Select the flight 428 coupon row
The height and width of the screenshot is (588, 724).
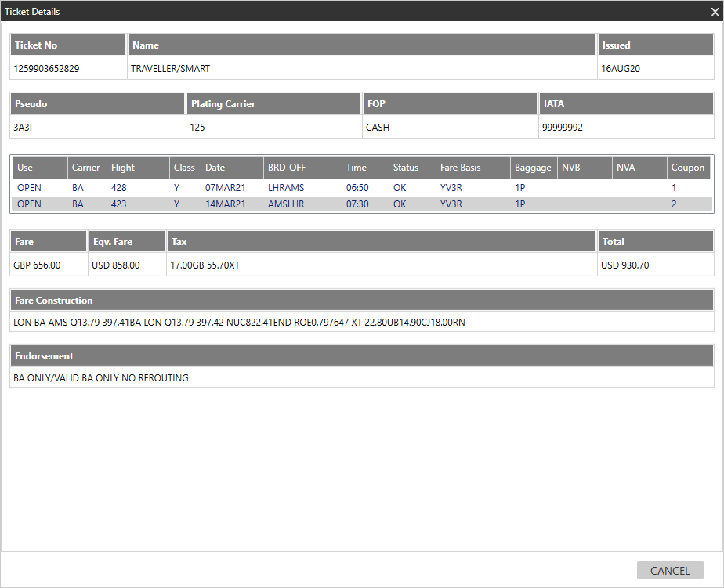point(360,188)
